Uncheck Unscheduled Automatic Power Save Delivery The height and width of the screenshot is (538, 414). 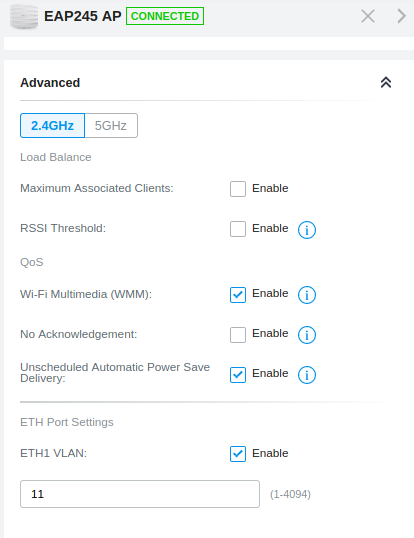coord(238,375)
